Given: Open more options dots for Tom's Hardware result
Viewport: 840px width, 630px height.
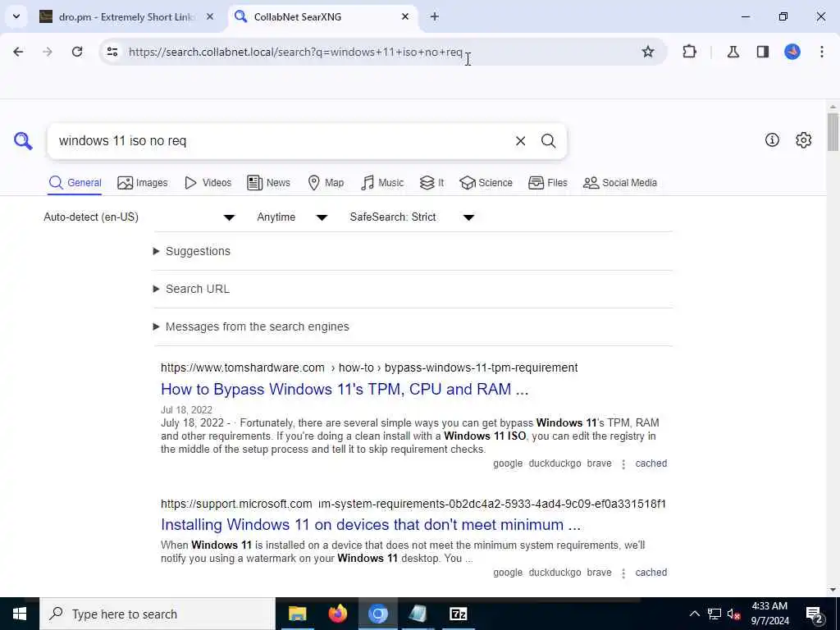Looking at the screenshot, I should [623, 464].
